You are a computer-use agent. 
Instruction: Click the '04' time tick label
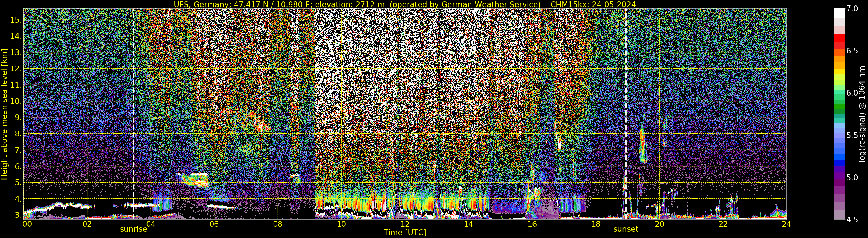coord(150,224)
